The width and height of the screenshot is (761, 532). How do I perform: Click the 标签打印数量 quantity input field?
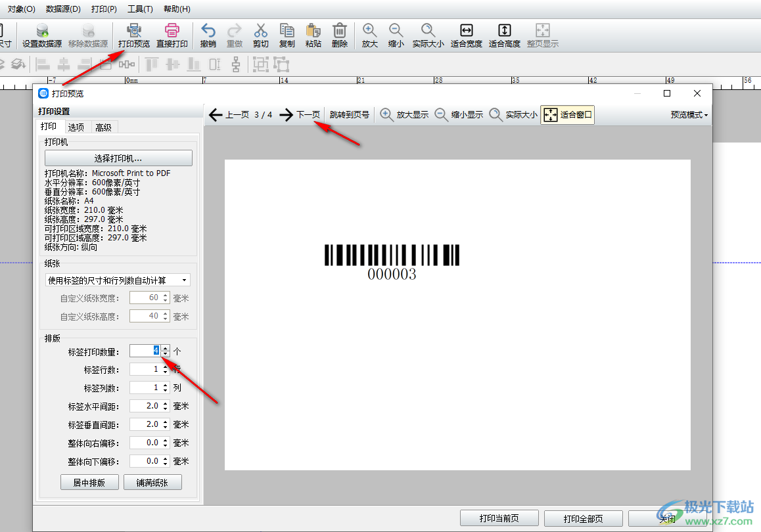146,351
